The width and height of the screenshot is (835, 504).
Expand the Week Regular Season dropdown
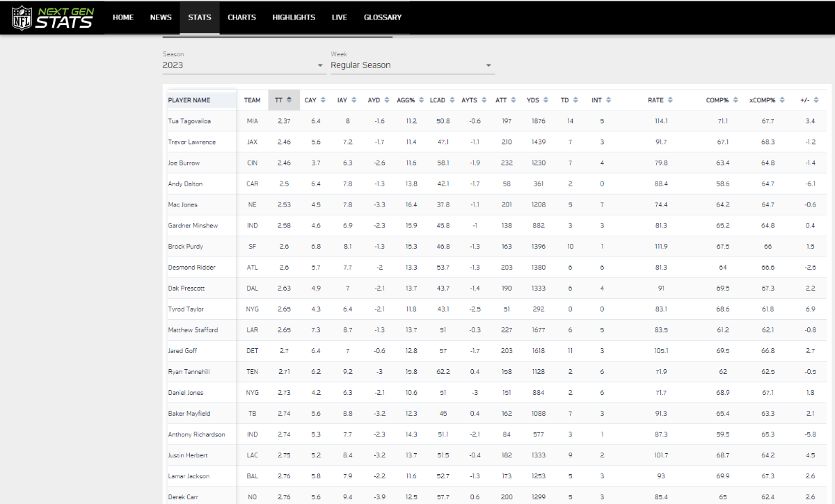click(x=412, y=65)
